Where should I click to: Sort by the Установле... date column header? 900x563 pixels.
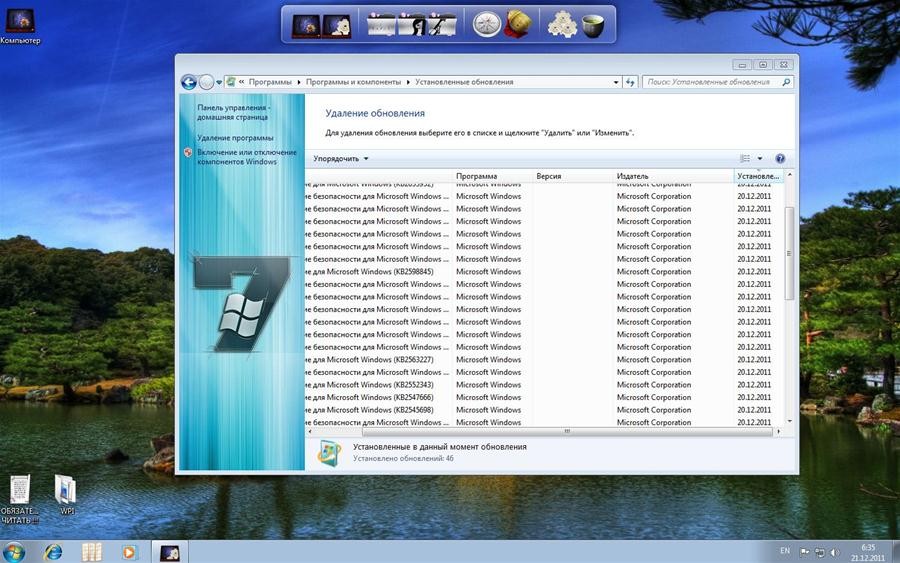tap(759, 176)
